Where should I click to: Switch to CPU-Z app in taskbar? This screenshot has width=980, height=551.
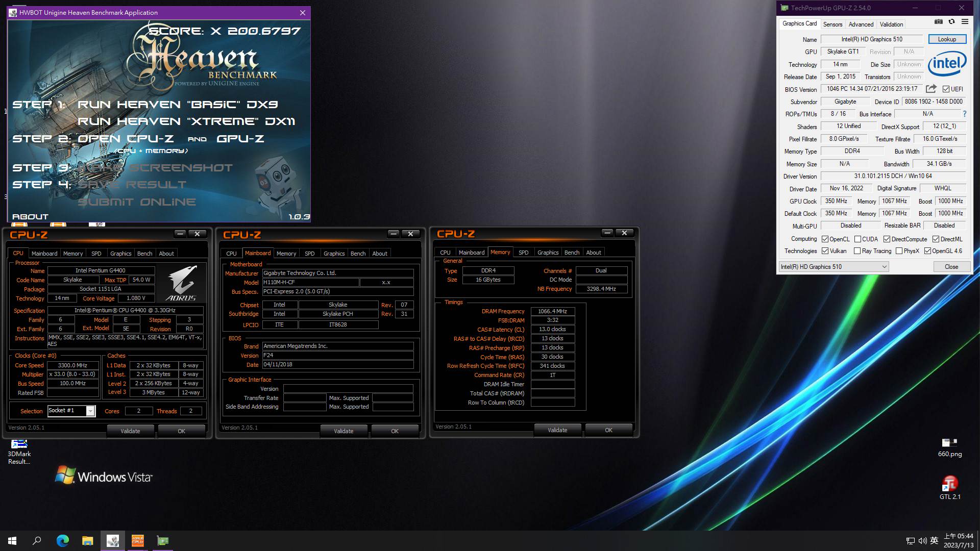pyautogui.click(x=138, y=541)
